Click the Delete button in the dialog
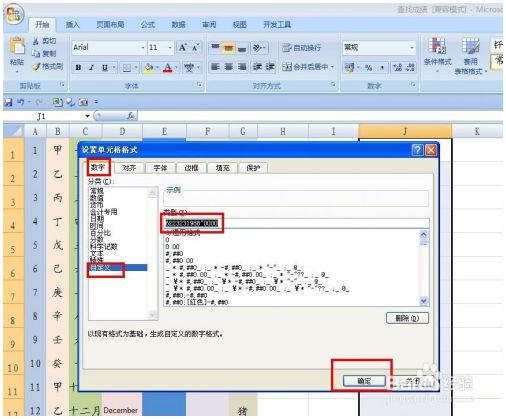The height and width of the screenshot is (419, 506). 407,318
